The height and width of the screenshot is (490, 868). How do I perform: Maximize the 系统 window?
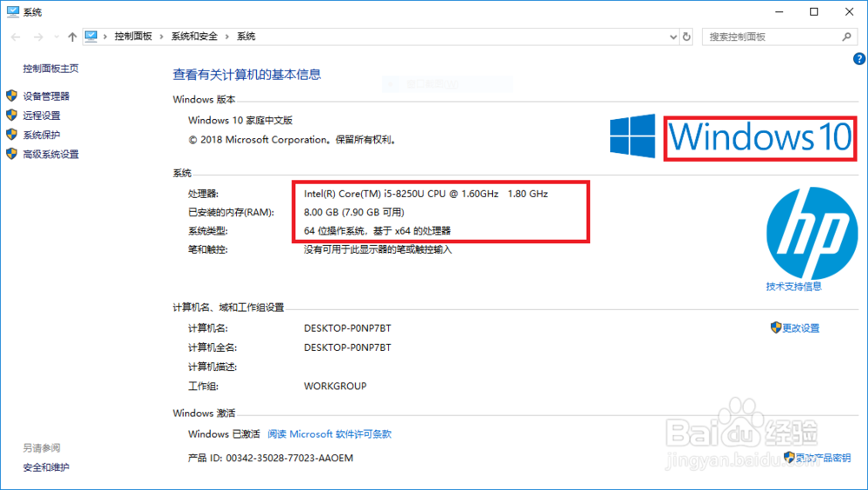[814, 11]
